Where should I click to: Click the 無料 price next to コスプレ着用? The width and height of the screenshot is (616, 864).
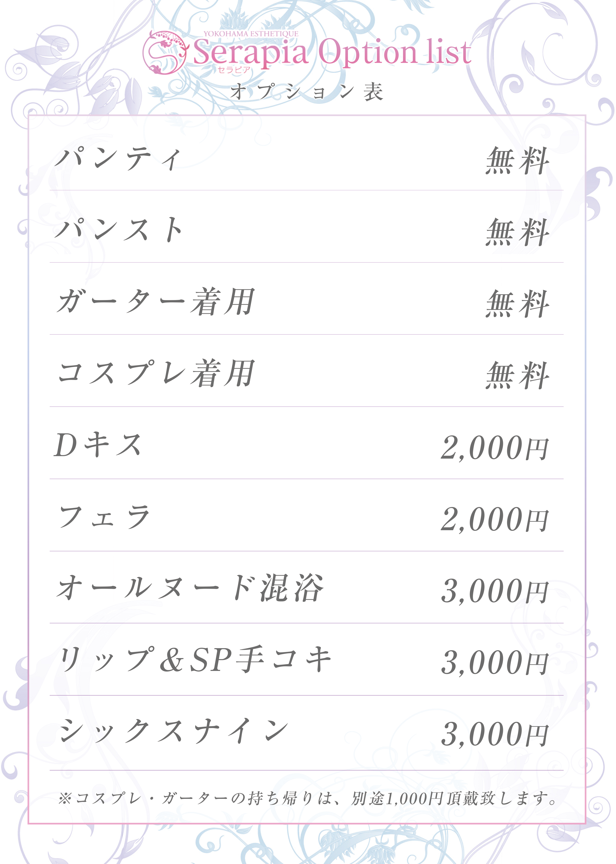tap(517, 375)
